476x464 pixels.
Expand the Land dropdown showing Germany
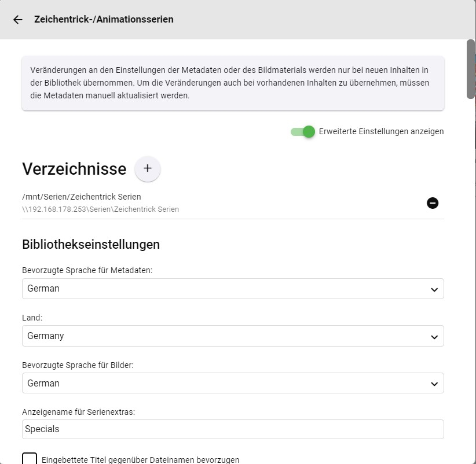click(233, 336)
